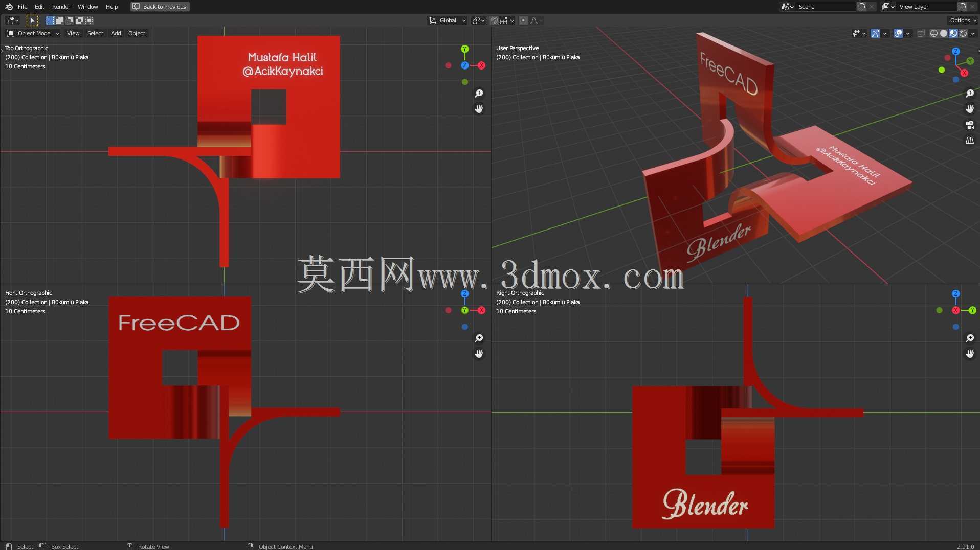
Task: Open the Render menu
Action: click(61, 7)
